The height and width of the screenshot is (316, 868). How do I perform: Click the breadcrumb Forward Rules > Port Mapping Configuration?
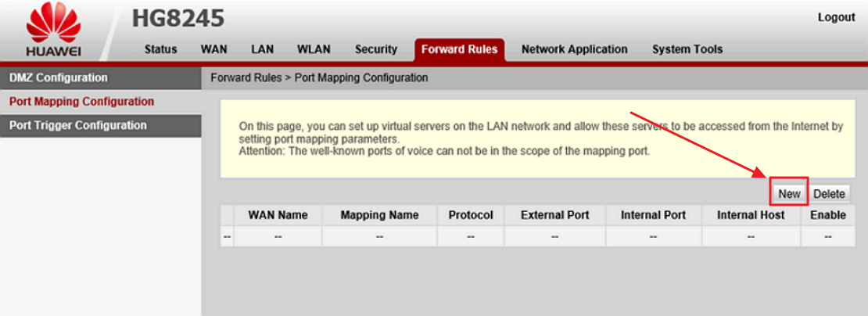pos(319,78)
